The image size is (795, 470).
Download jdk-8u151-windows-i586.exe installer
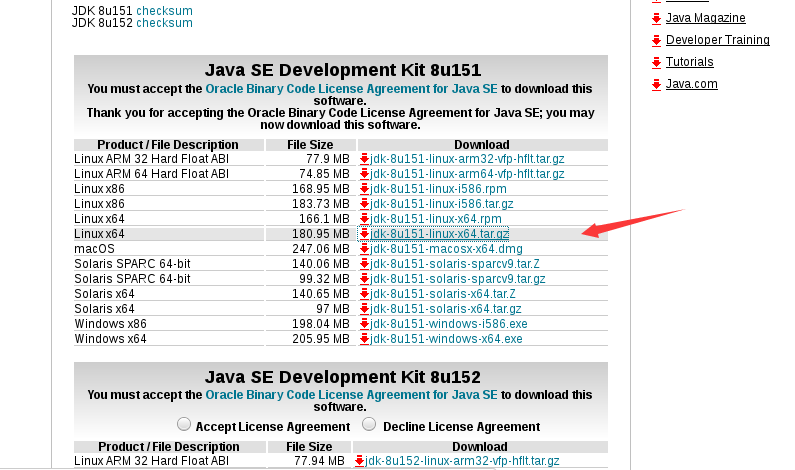pyautogui.click(x=449, y=324)
